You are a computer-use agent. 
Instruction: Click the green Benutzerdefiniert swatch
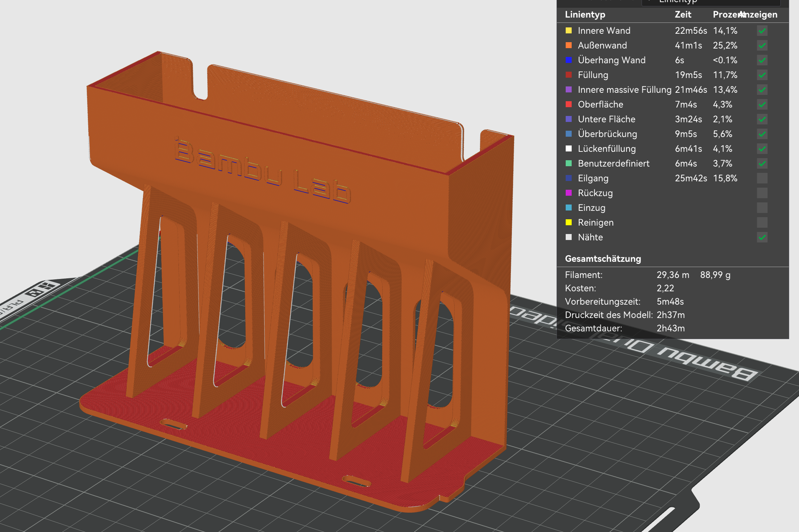tap(569, 163)
